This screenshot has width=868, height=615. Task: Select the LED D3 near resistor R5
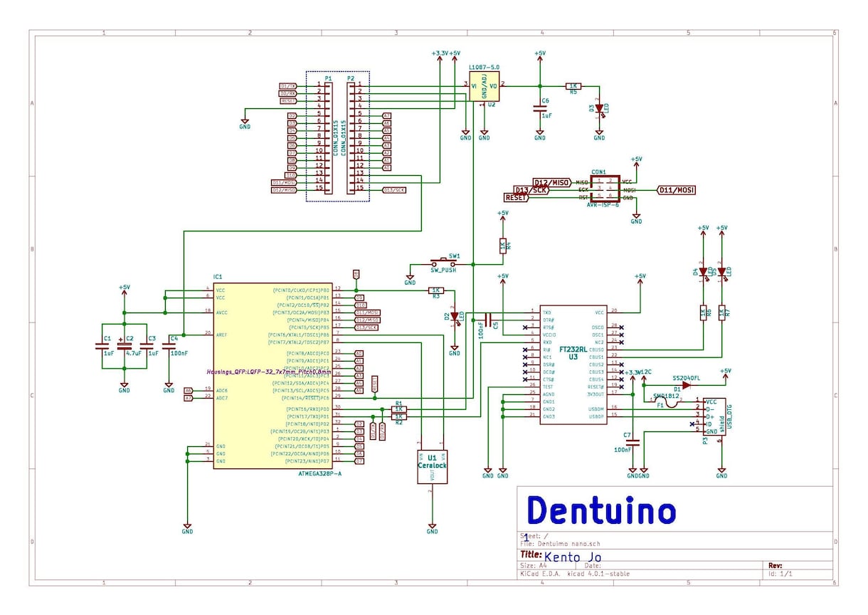tap(599, 109)
